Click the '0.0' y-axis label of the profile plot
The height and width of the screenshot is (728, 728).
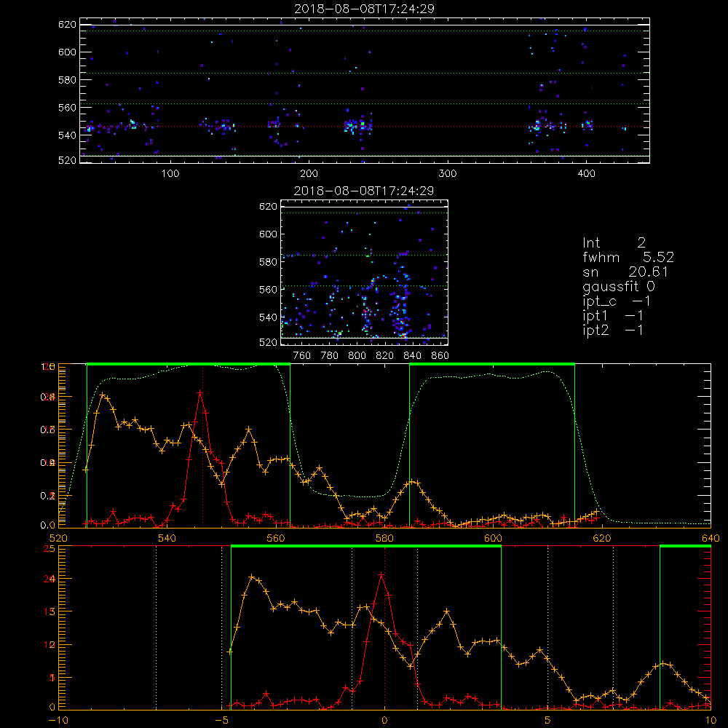tap(48, 525)
